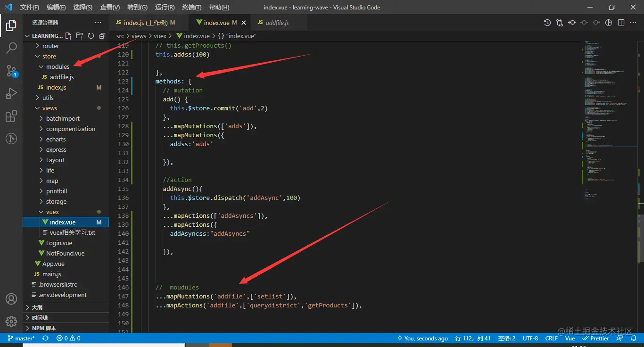Change UTF-8 file encoding
This screenshot has height=347, width=644.
(x=530, y=338)
